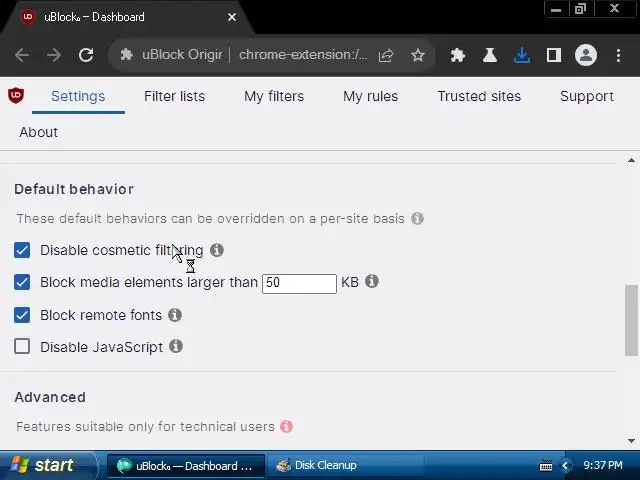The width and height of the screenshot is (640, 480).
Task: Toggle the side panel icon
Action: 553,55
